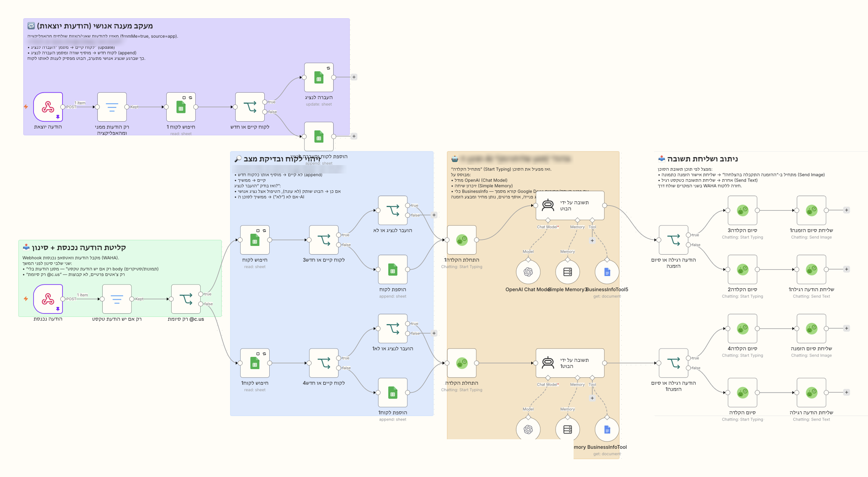
Task: Select the חיפוש לקוח 1 Google Sheets node
Action: click(181, 107)
